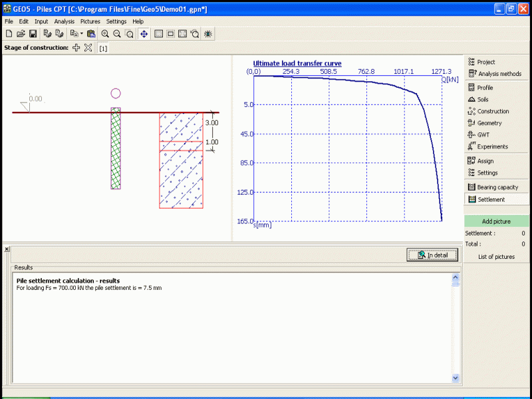Select the Move/pan view tool
The height and width of the screenshot is (399, 532).
click(144, 33)
